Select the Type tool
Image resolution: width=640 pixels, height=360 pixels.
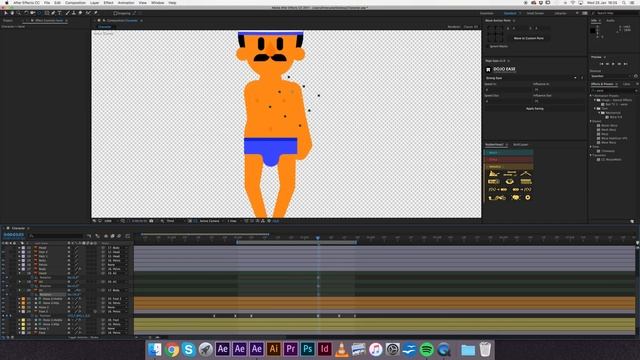tap(60, 13)
